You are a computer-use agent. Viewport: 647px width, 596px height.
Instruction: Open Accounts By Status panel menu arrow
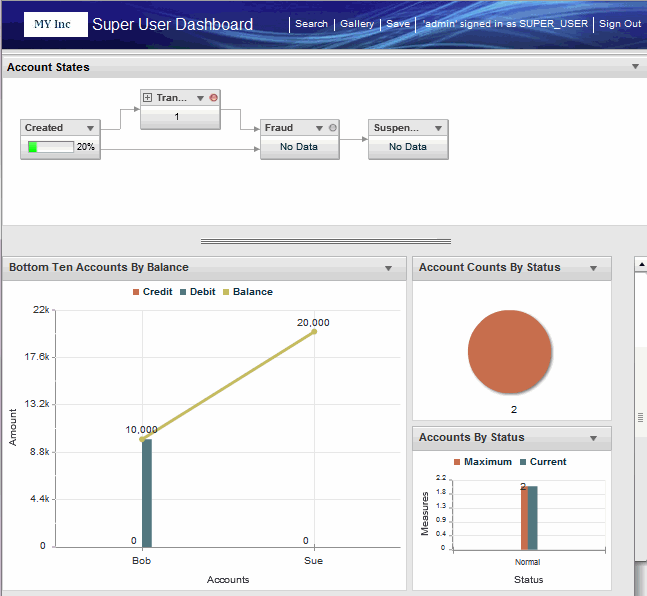pyautogui.click(x=594, y=438)
